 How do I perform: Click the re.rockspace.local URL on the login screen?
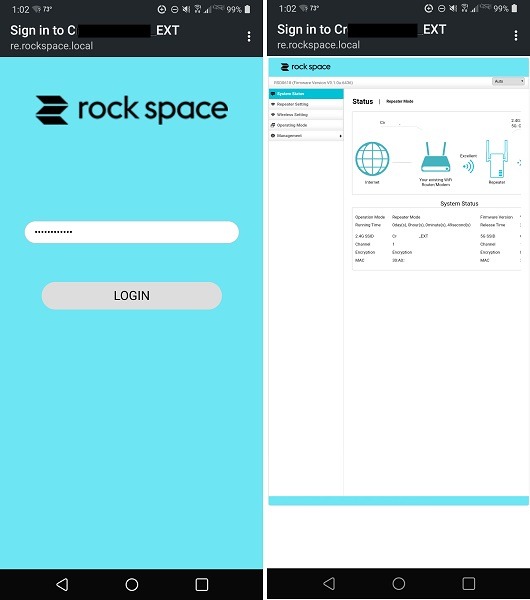[51, 46]
